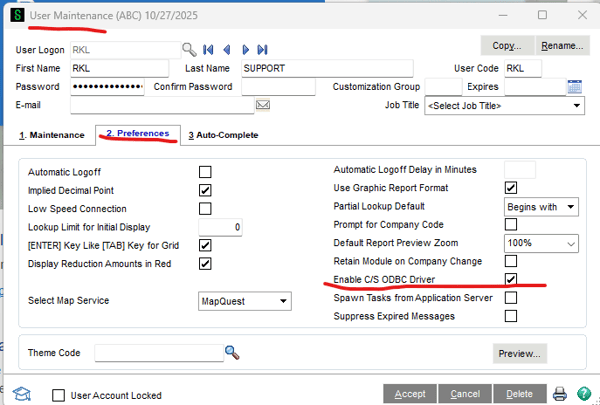Switch to the Maintenance tab
This screenshot has width=600, height=405.
tap(50, 135)
